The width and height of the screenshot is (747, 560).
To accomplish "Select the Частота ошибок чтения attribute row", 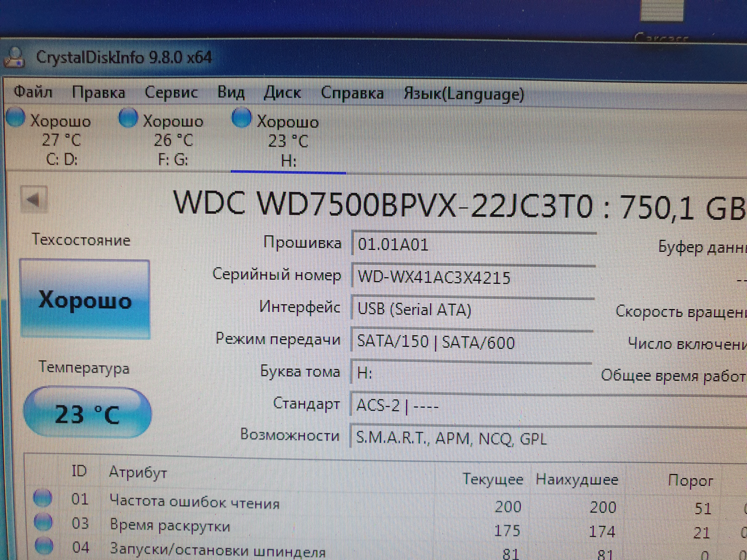I will pyautogui.click(x=195, y=503).
